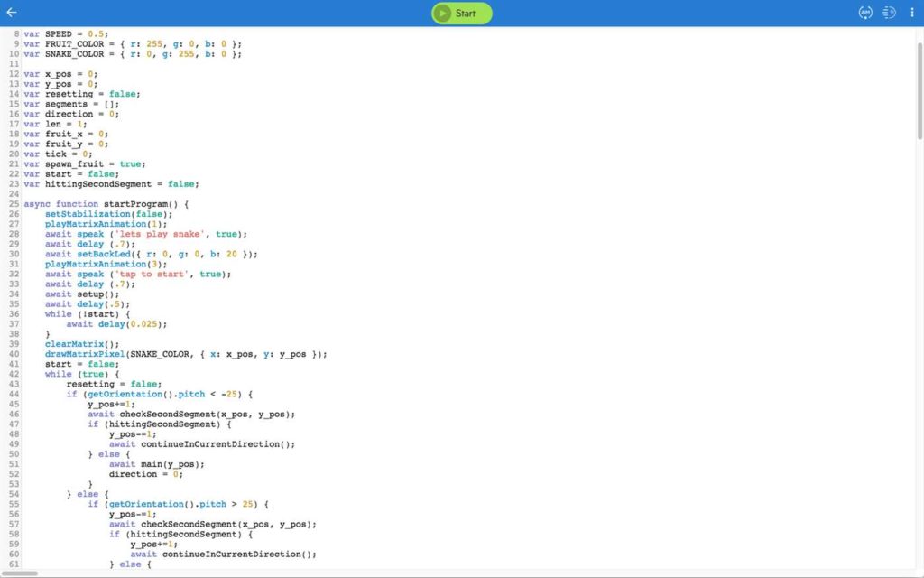Click the line 'var fruit_x = 0;'

[66, 135]
